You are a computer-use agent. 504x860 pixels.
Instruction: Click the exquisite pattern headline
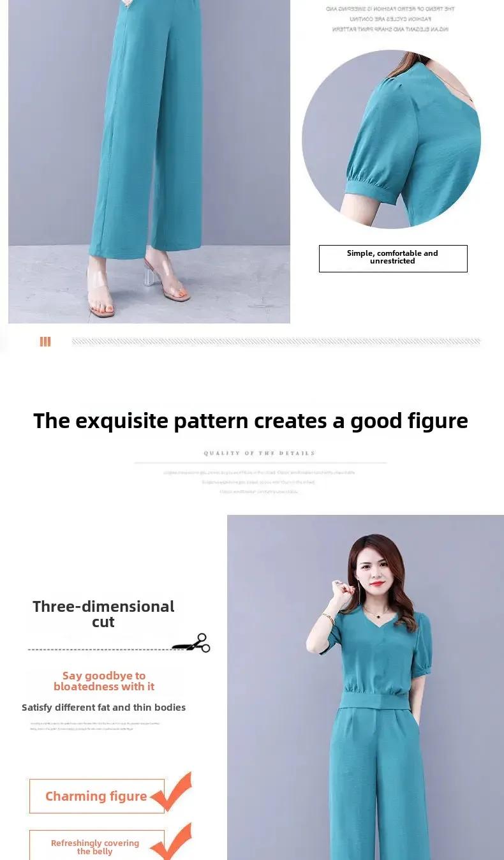click(251, 421)
